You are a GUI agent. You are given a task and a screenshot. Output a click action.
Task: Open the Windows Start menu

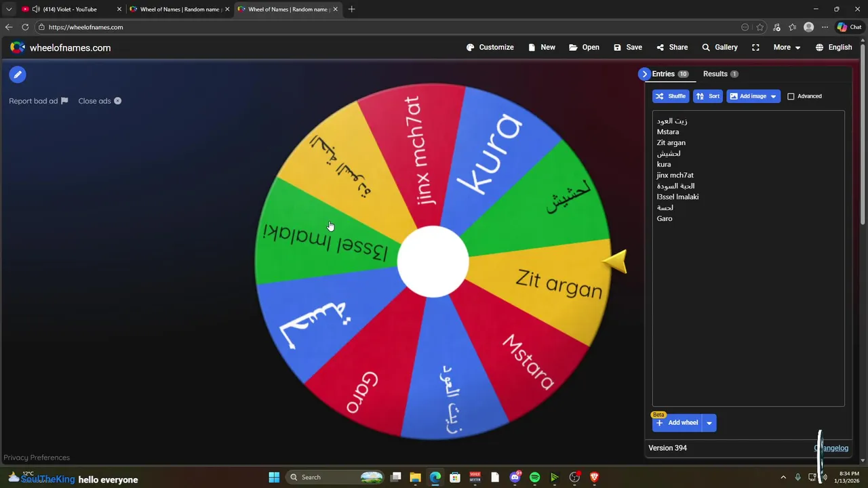[274, 477]
